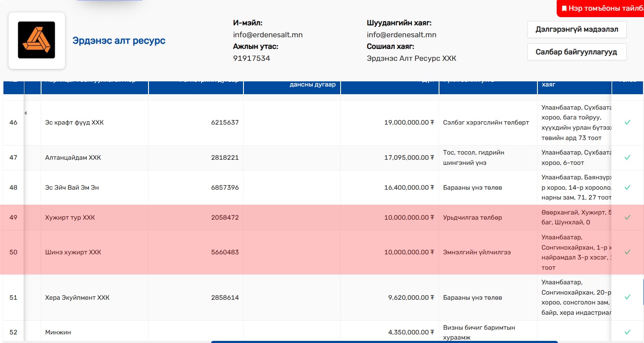The height and width of the screenshot is (343, 644).
Task: Select row number 46
Action: point(13,122)
